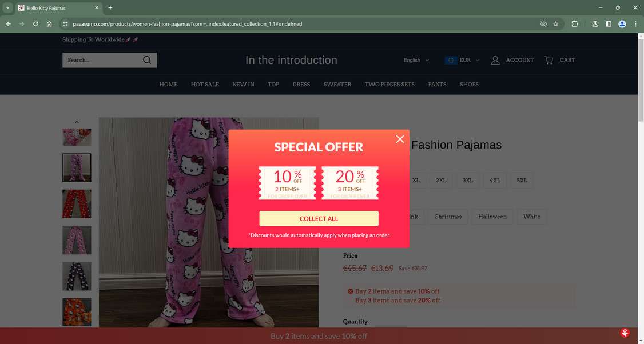The image size is (644, 344).
Task: Open NEW IN menu item
Action: pos(243,84)
